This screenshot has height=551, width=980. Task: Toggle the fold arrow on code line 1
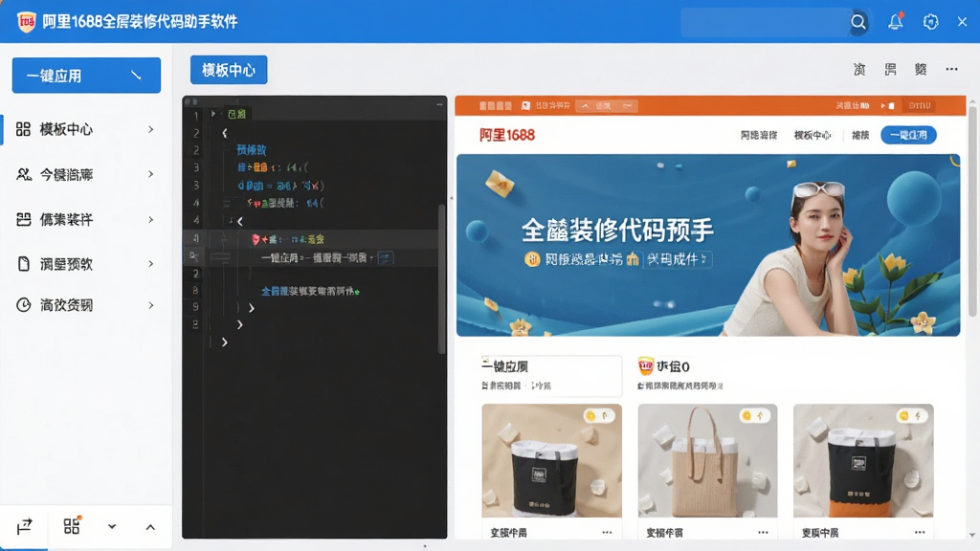(213, 114)
